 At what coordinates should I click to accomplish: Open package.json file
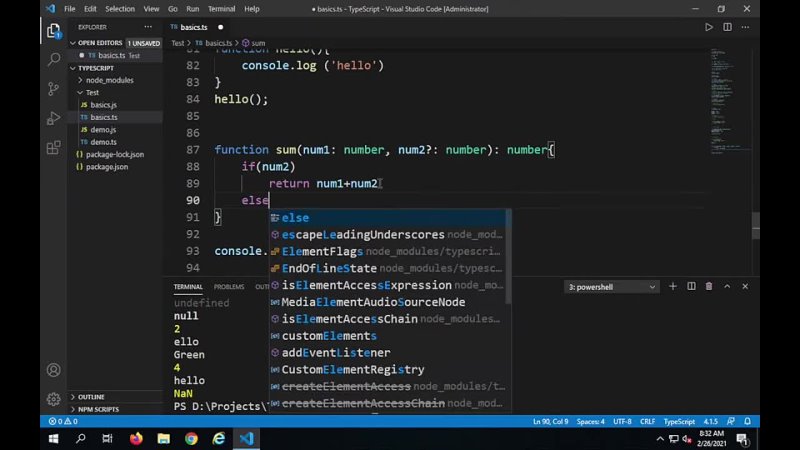[107, 167]
